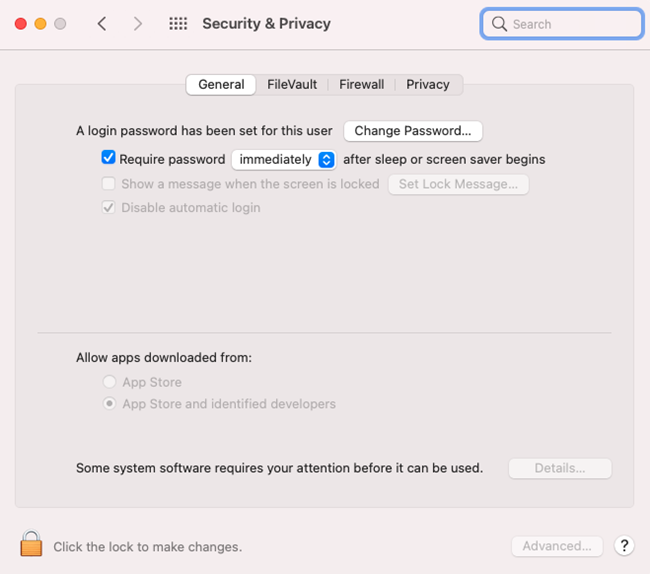Open help with the question mark button
650x574 pixels.
click(x=624, y=546)
